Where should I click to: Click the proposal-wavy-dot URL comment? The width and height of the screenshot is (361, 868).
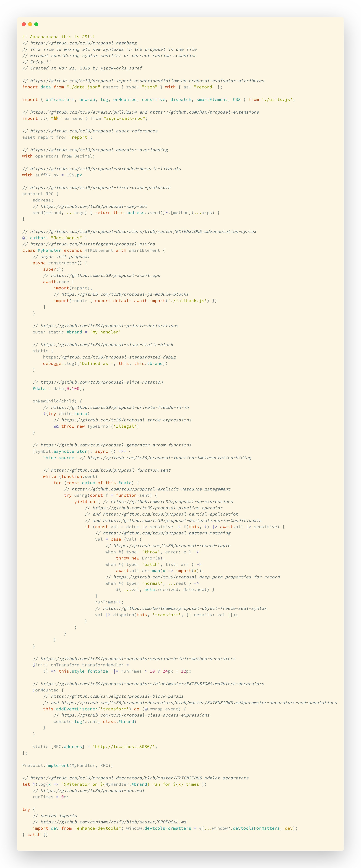tap(90, 207)
